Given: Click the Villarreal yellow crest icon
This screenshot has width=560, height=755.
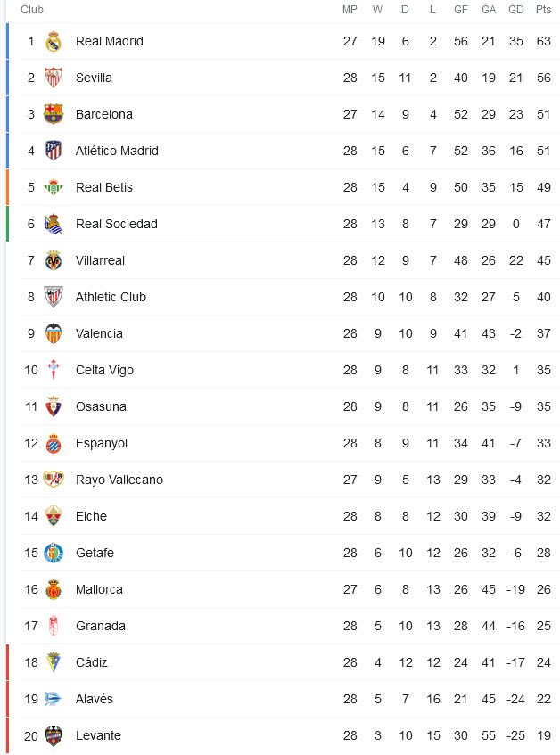Looking at the screenshot, I should tap(54, 260).
